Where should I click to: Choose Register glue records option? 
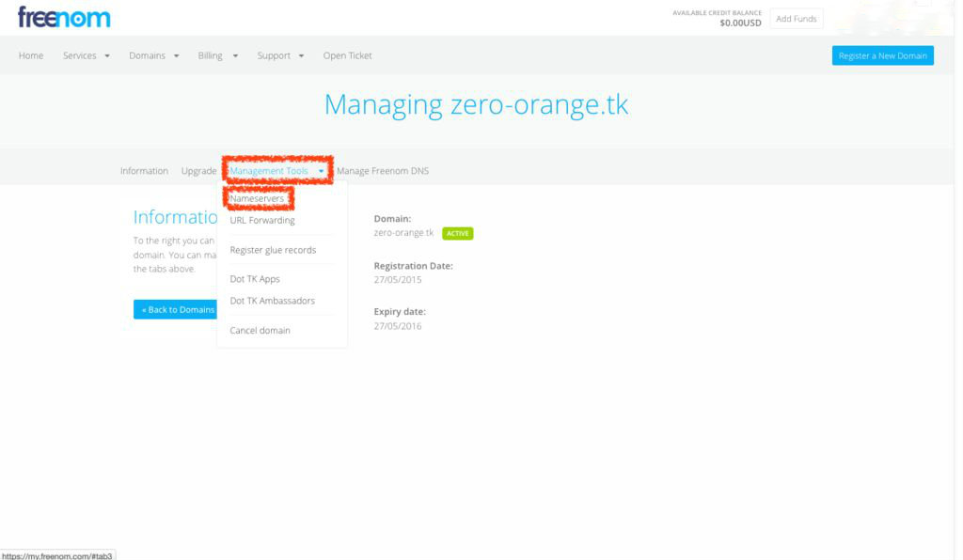tap(273, 250)
